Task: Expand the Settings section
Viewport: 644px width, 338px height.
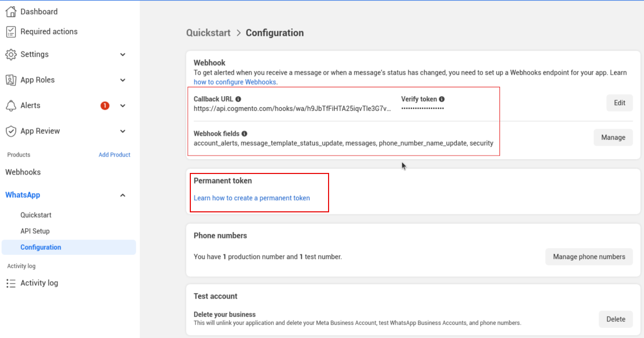Action: (x=122, y=54)
